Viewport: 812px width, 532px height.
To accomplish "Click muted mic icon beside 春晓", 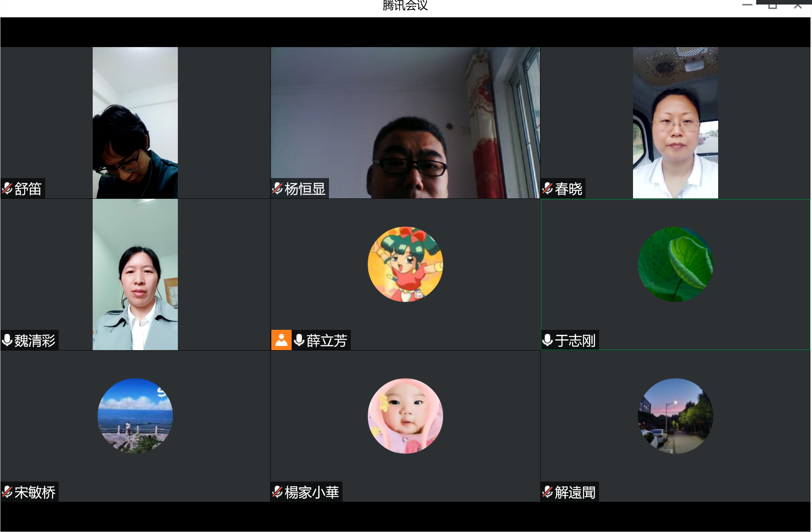I will point(547,188).
